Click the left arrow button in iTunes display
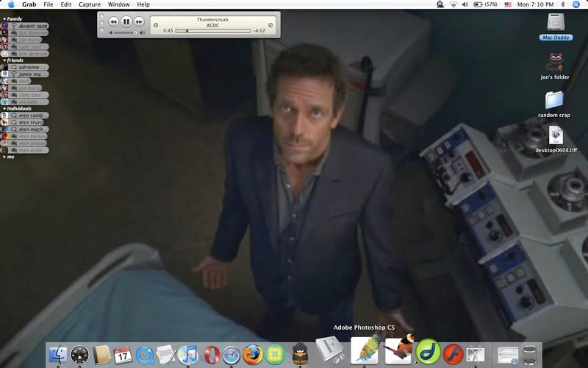This screenshot has height=368, width=588. click(x=156, y=25)
